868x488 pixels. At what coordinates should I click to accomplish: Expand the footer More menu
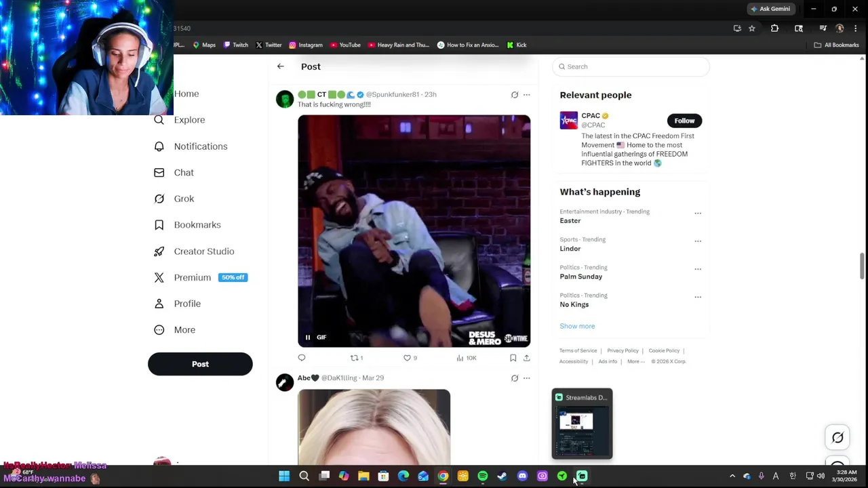tap(635, 361)
